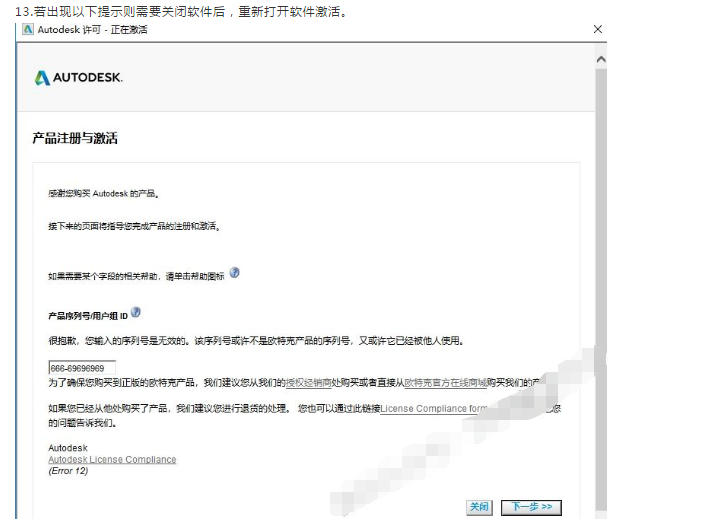Click the step 13 instruction text
This screenshot has height=529, width=702.
pyautogui.click(x=180, y=11)
